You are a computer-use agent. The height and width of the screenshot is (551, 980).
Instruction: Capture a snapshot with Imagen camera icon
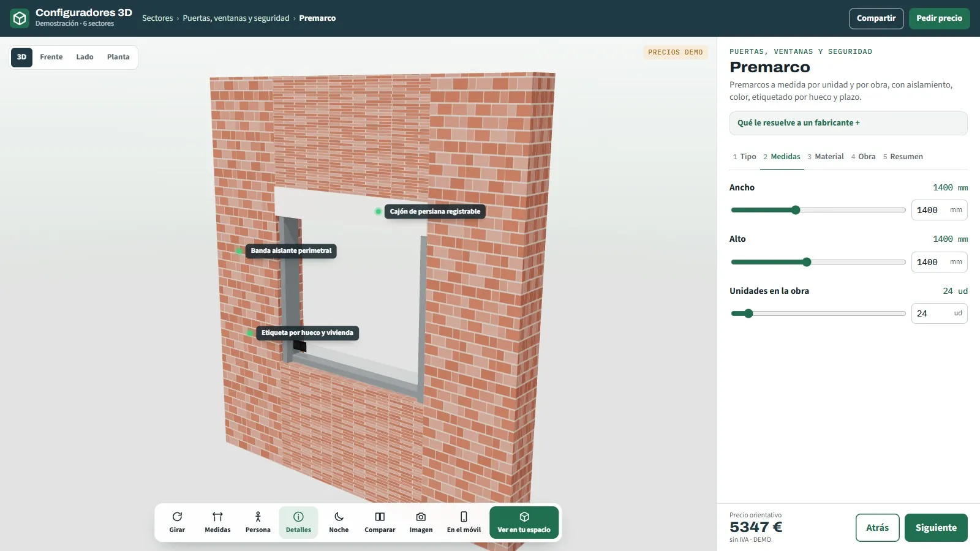click(x=421, y=517)
